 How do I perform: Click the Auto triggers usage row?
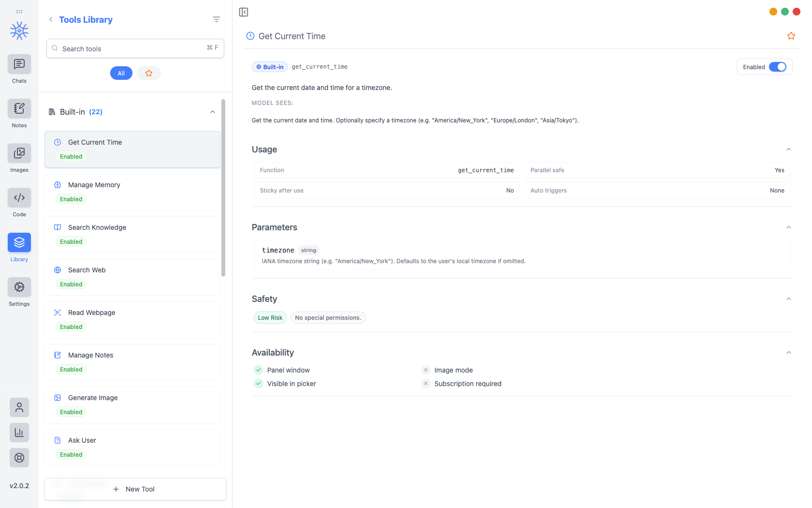pos(657,191)
